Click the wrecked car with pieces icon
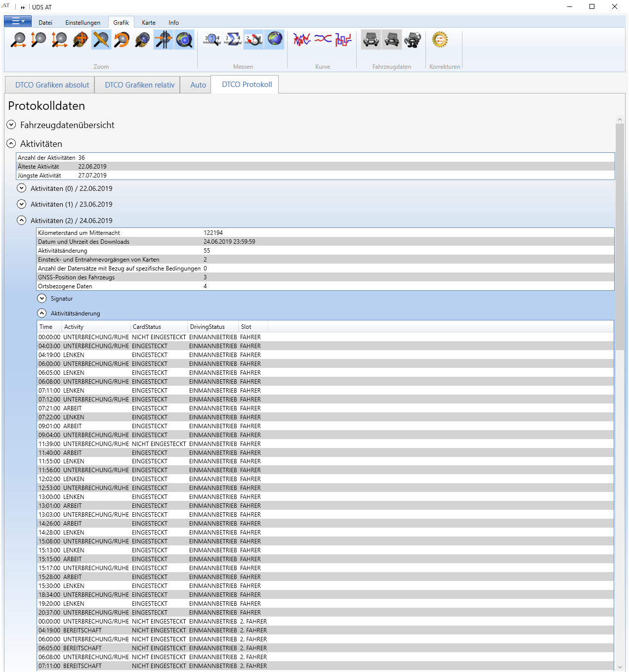 413,40
